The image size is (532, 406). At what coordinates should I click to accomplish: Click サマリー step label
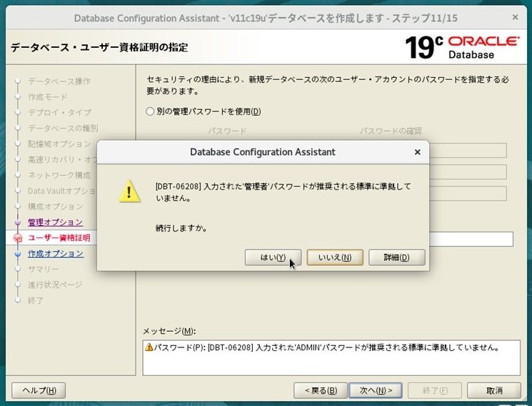(x=43, y=269)
